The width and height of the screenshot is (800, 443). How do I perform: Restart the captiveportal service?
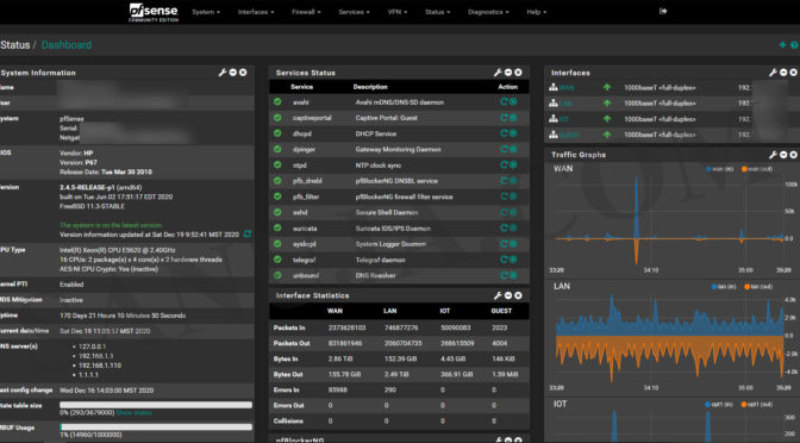click(x=504, y=118)
